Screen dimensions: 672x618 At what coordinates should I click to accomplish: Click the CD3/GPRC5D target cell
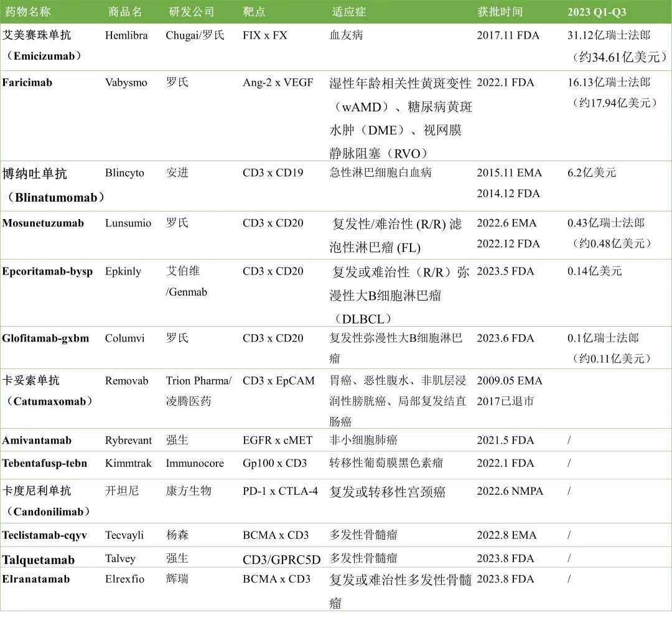(x=282, y=559)
